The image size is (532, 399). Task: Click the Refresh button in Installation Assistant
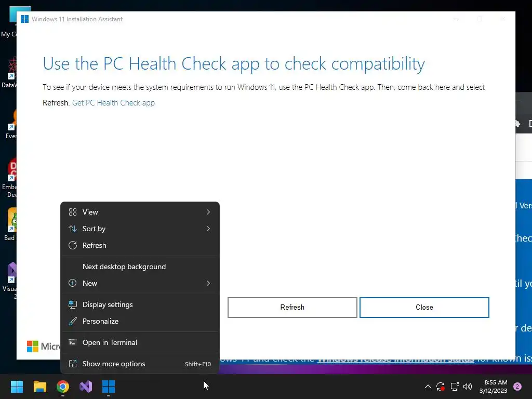[292, 308]
